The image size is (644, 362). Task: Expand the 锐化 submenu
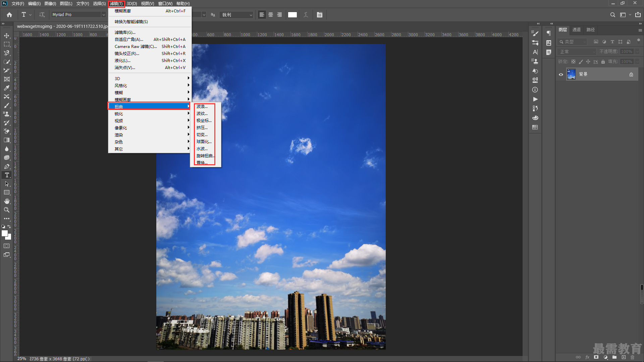click(x=150, y=114)
